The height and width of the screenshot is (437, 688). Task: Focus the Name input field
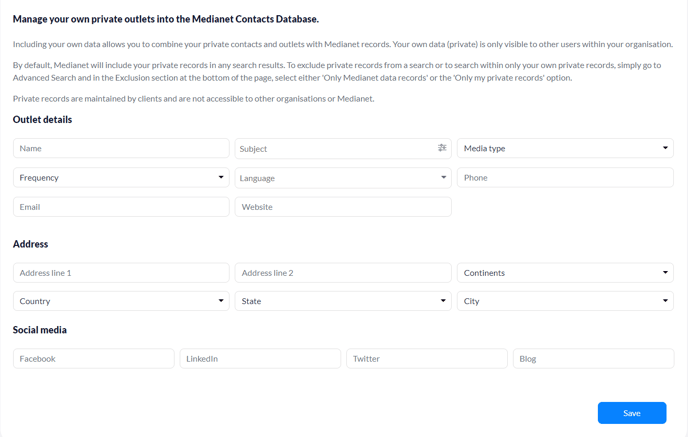(x=121, y=148)
